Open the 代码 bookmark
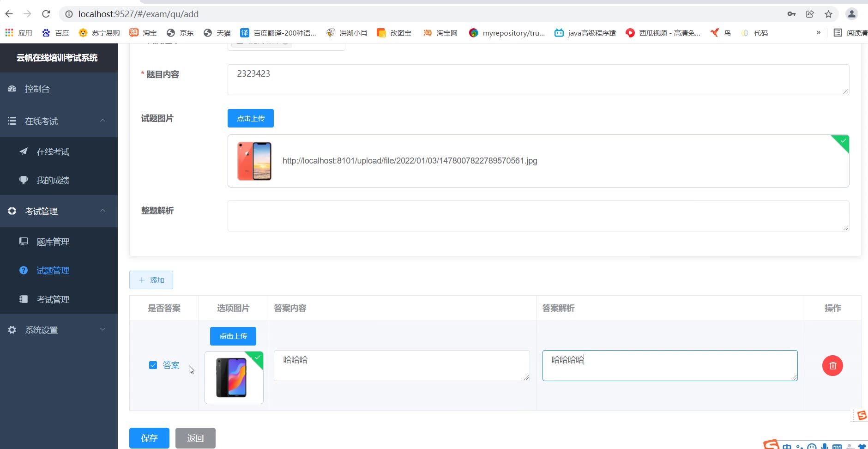Viewport: 868px width, 449px height. point(754,33)
